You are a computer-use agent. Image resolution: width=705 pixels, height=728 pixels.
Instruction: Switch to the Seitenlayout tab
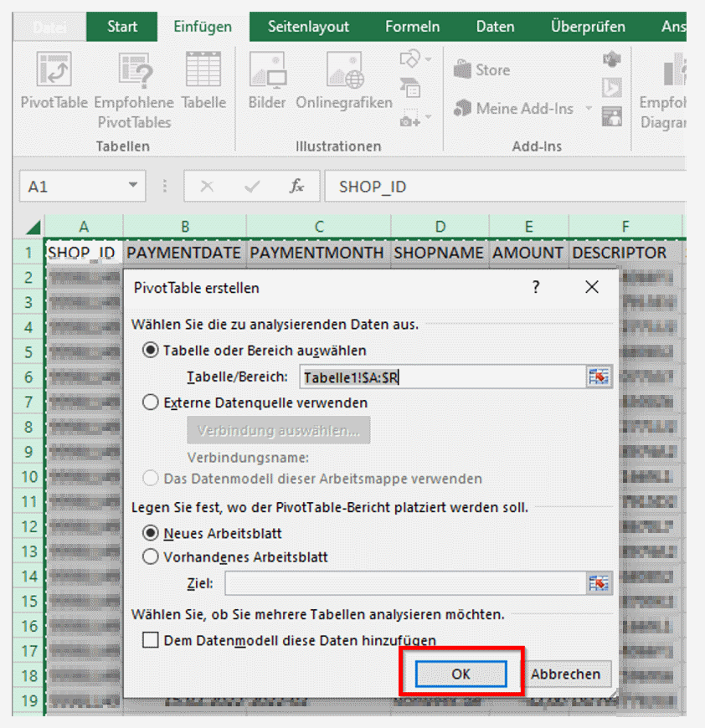click(308, 27)
